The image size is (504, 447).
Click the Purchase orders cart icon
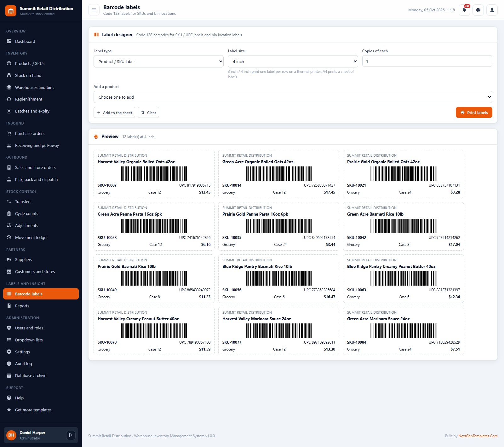pos(9,133)
